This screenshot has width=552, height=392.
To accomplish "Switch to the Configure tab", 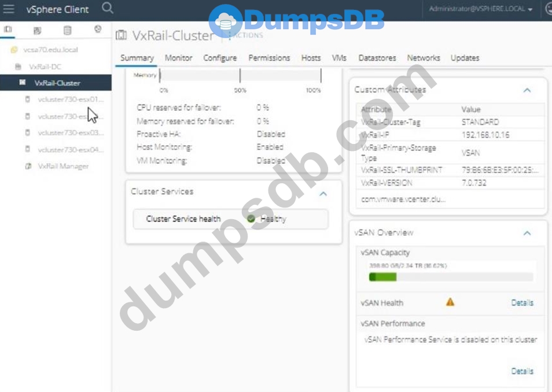I will click(x=220, y=58).
